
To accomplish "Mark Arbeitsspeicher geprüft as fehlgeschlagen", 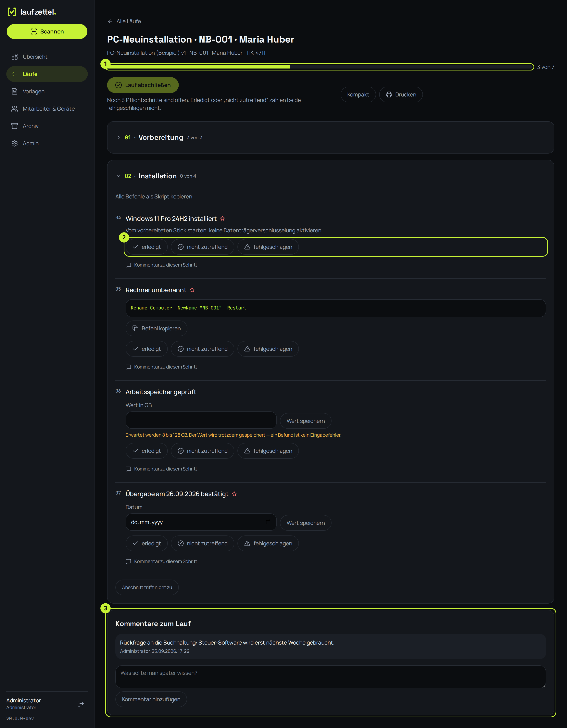I will (x=268, y=451).
